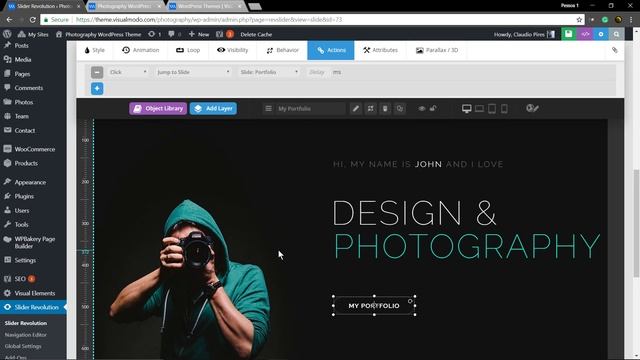Click the link icon at right of the tabs row
This screenshot has width=640, height=360.
(615, 50)
